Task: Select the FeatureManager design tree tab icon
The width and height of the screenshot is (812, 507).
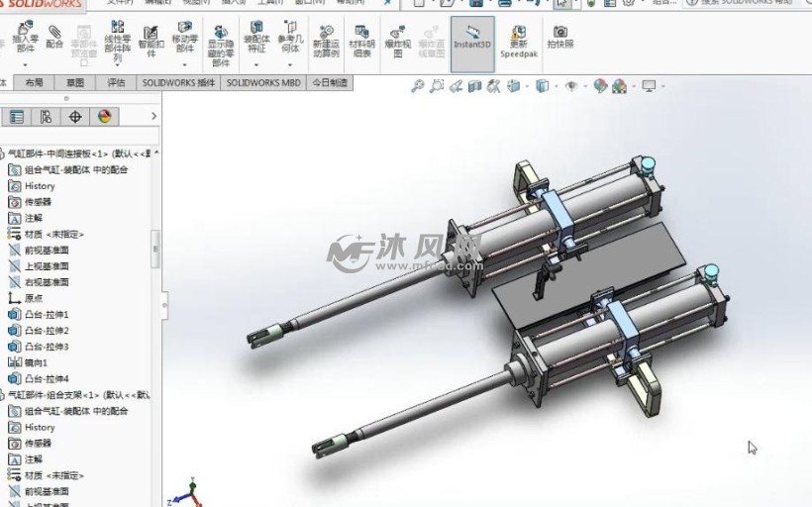Action: click(17, 117)
